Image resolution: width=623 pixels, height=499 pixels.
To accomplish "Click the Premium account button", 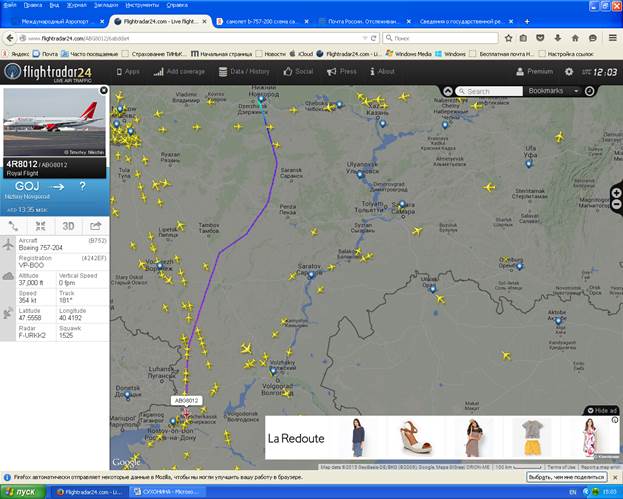I will [534, 72].
